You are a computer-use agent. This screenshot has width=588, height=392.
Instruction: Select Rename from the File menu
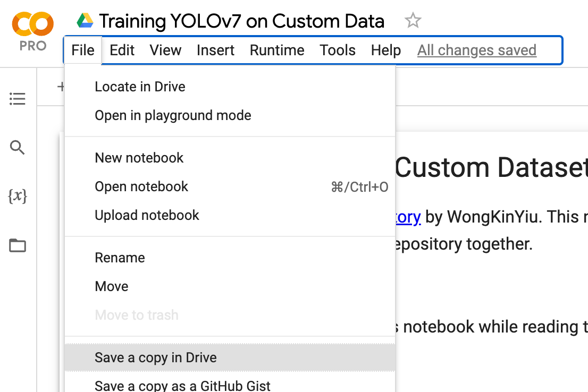120,258
